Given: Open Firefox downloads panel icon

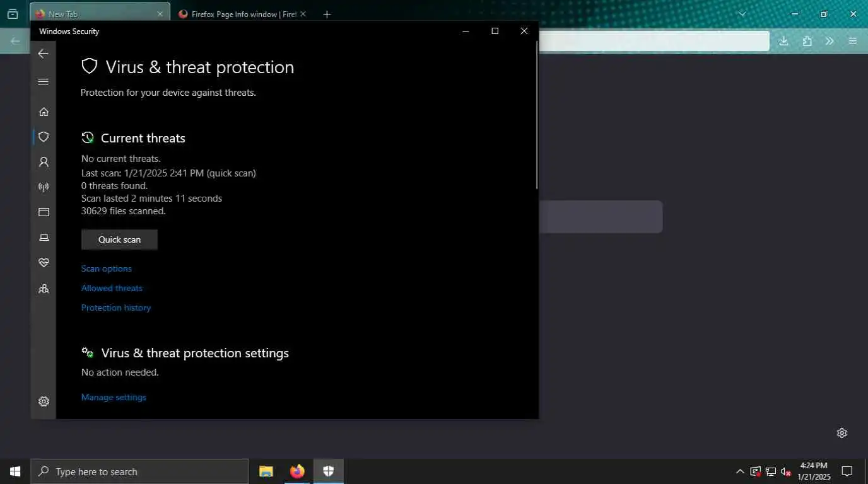Looking at the screenshot, I should pyautogui.click(x=783, y=41).
